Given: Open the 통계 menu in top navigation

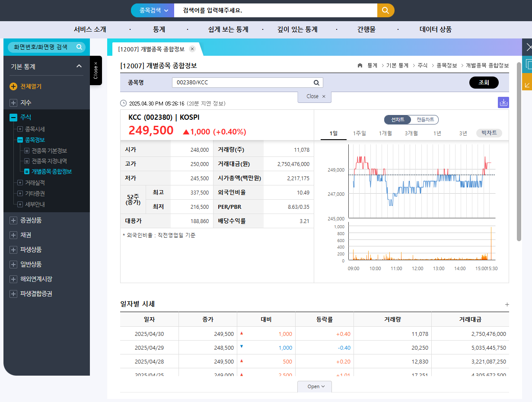Looking at the screenshot, I should [159, 29].
